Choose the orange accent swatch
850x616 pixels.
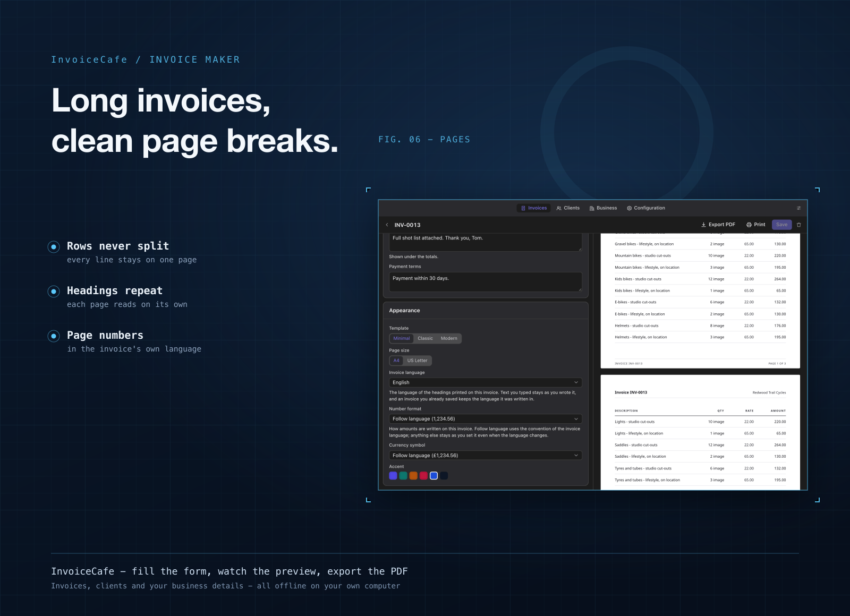pos(413,476)
